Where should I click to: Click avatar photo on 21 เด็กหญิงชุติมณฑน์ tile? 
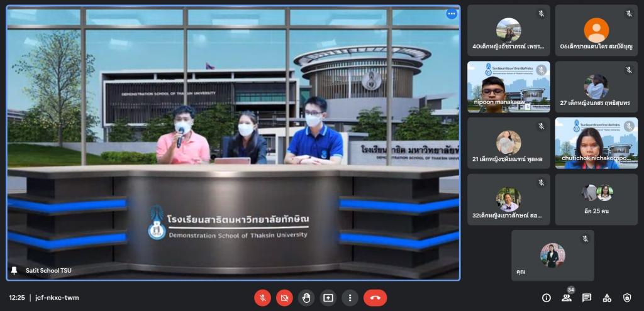click(508, 143)
